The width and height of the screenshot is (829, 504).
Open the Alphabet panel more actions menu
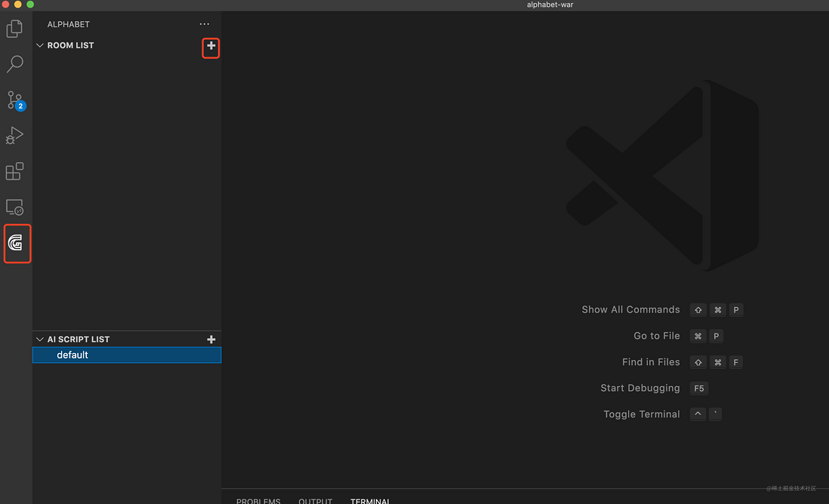[204, 24]
